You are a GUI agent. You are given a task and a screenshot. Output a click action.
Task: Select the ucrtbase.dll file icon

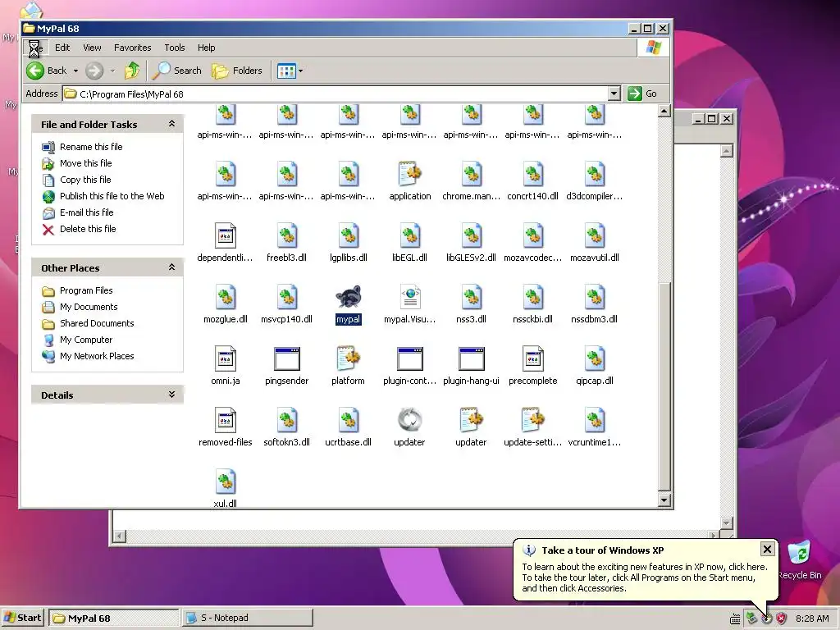click(348, 420)
